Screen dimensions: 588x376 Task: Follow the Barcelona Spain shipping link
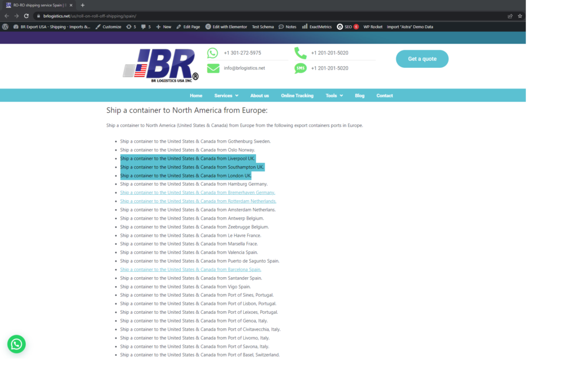(x=191, y=270)
